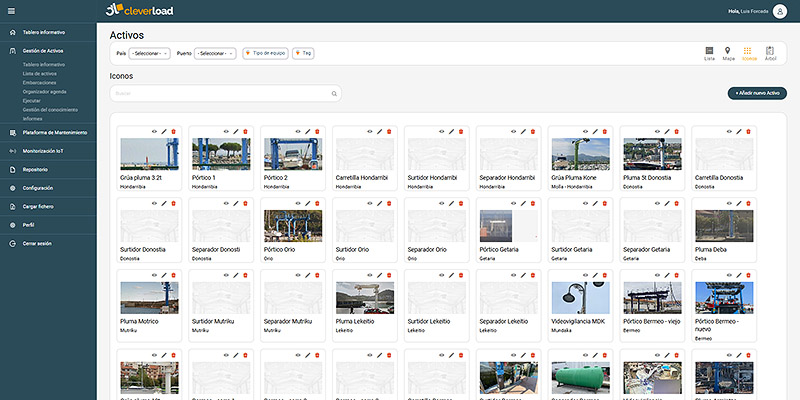View the Pluma Lekeitio asset (eye icon)
The image size is (800, 400).
[x=370, y=276]
